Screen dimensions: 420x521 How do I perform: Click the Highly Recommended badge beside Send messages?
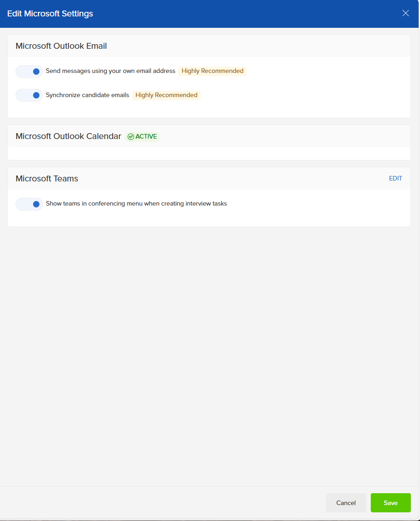pos(213,71)
